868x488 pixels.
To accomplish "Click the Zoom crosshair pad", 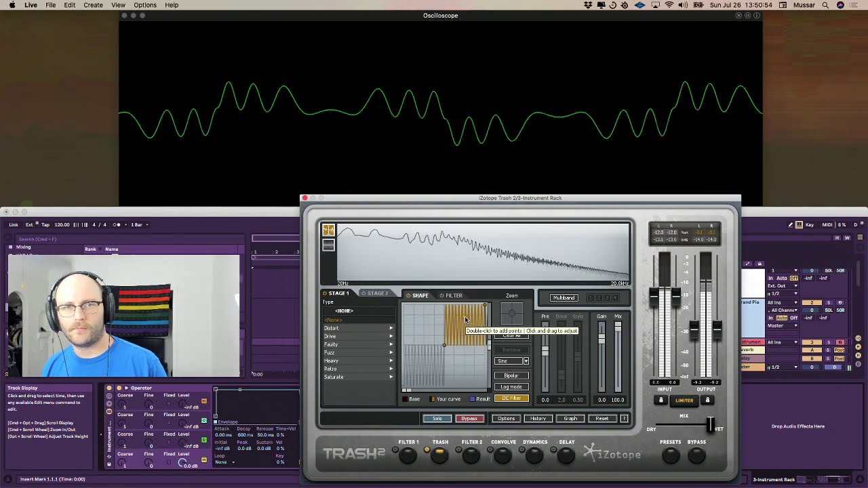I will [512, 314].
